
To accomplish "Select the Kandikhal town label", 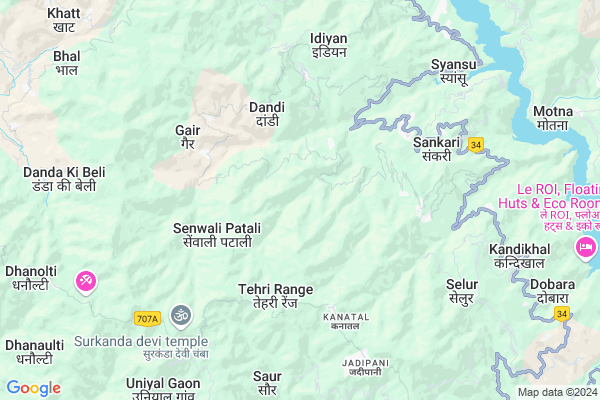I will coord(520,256).
